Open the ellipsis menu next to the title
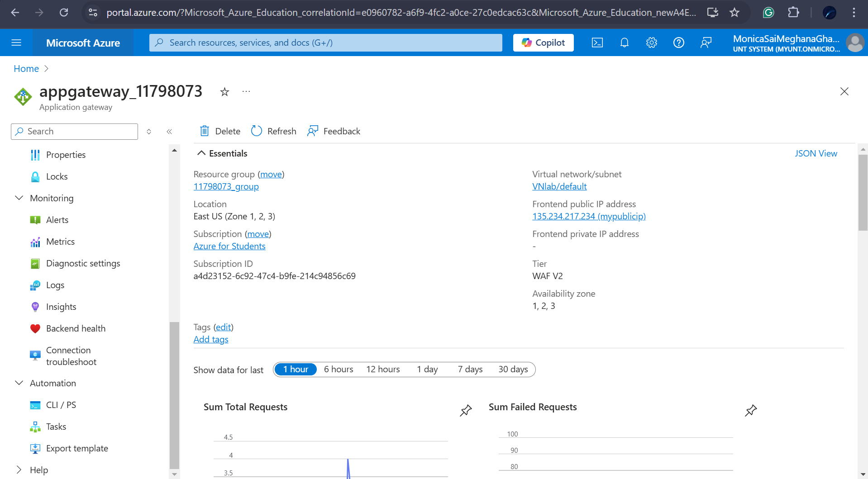 [246, 91]
